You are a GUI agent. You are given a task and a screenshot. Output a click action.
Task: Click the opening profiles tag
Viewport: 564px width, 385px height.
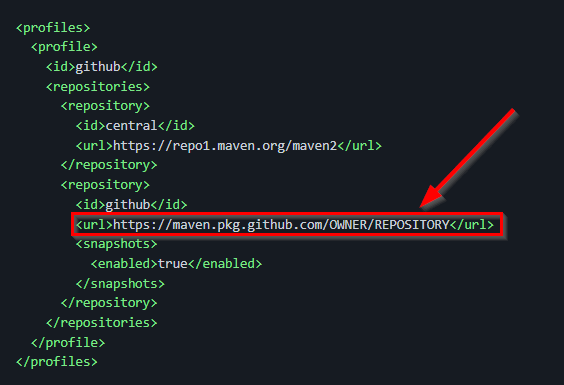click(x=53, y=28)
